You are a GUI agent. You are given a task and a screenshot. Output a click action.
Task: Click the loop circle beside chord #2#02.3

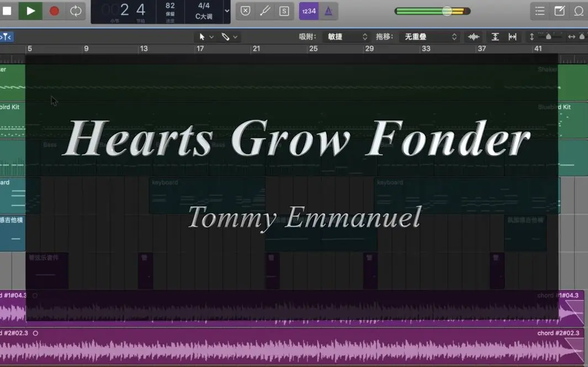[x=35, y=333]
